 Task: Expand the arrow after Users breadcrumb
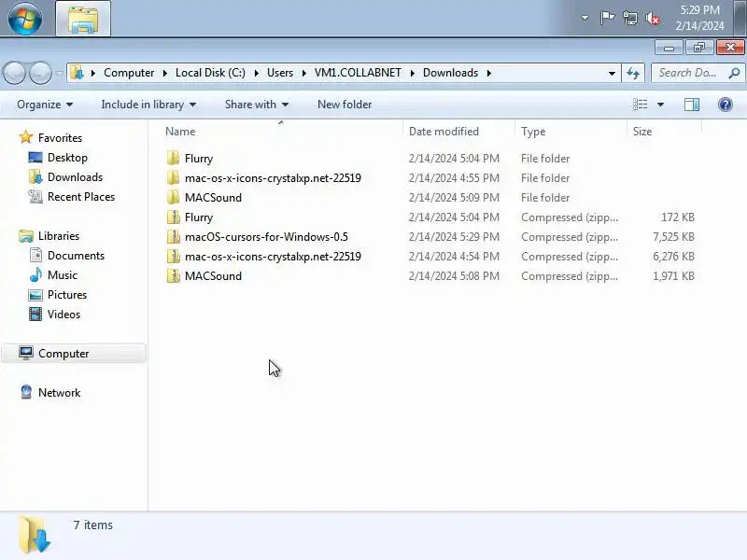[x=303, y=73]
